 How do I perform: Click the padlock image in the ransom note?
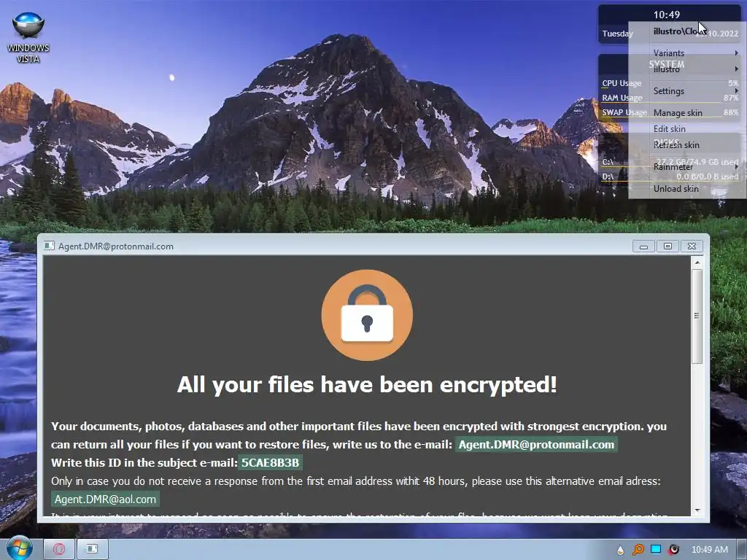[367, 315]
